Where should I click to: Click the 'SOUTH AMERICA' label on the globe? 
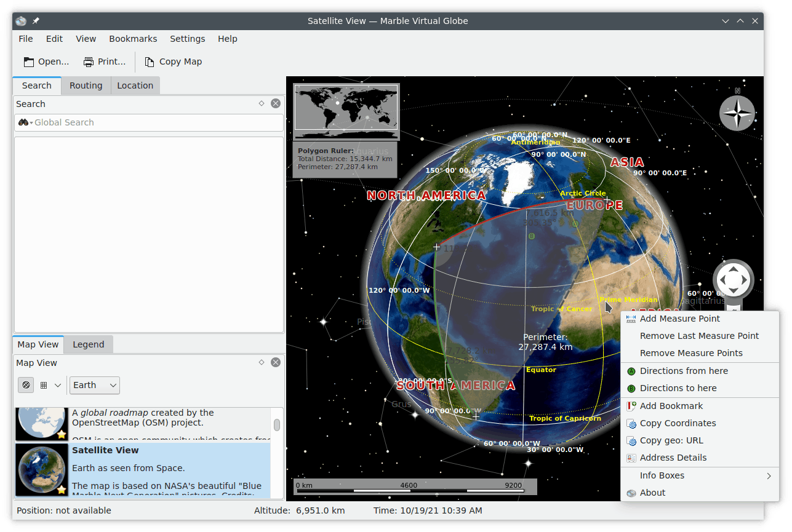click(x=456, y=386)
